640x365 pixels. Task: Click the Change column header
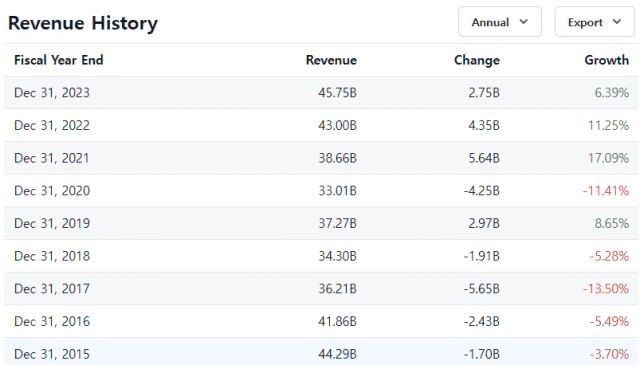click(x=477, y=60)
